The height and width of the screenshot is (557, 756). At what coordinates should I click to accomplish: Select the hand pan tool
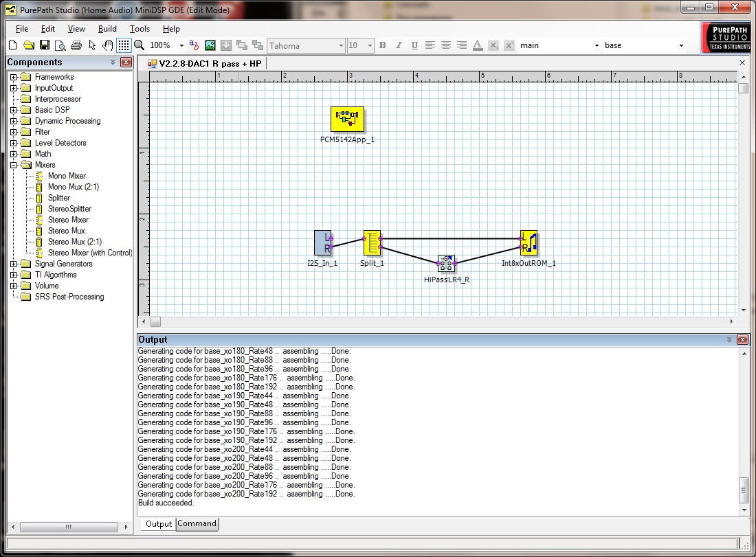tap(107, 45)
